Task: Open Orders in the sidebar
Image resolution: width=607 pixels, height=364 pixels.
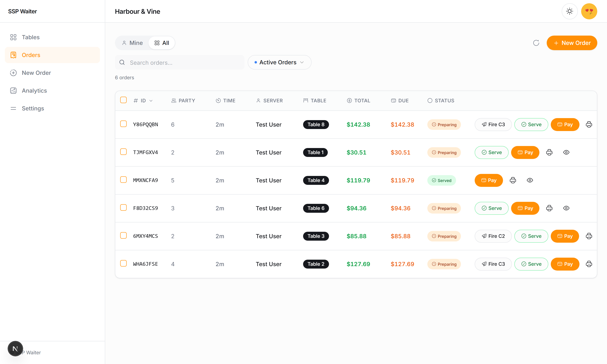Action: [52, 55]
